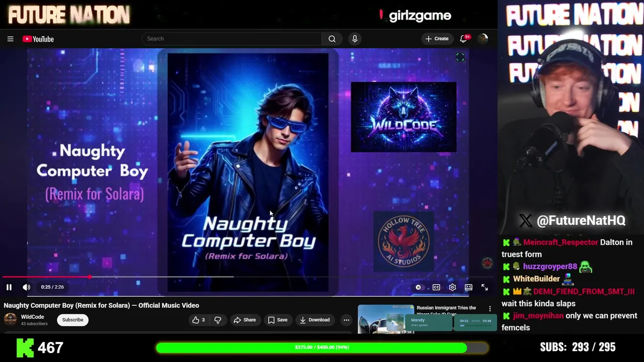Toggle closed captions in the player
The width and height of the screenshot is (644, 362).
436,287
